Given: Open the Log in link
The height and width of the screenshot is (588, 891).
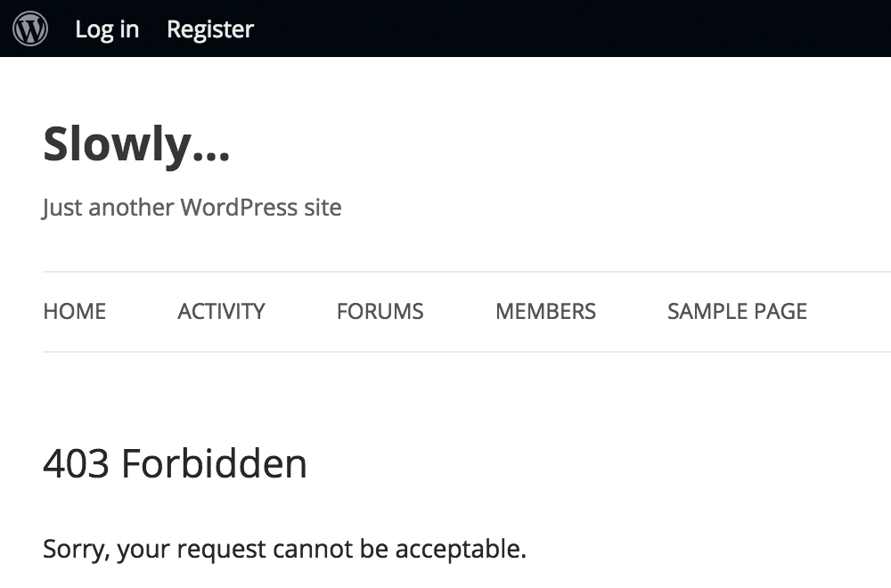Looking at the screenshot, I should pos(107,29).
